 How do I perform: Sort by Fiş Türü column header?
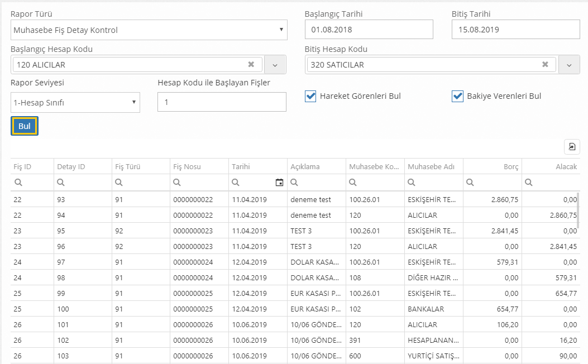tap(128, 166)
